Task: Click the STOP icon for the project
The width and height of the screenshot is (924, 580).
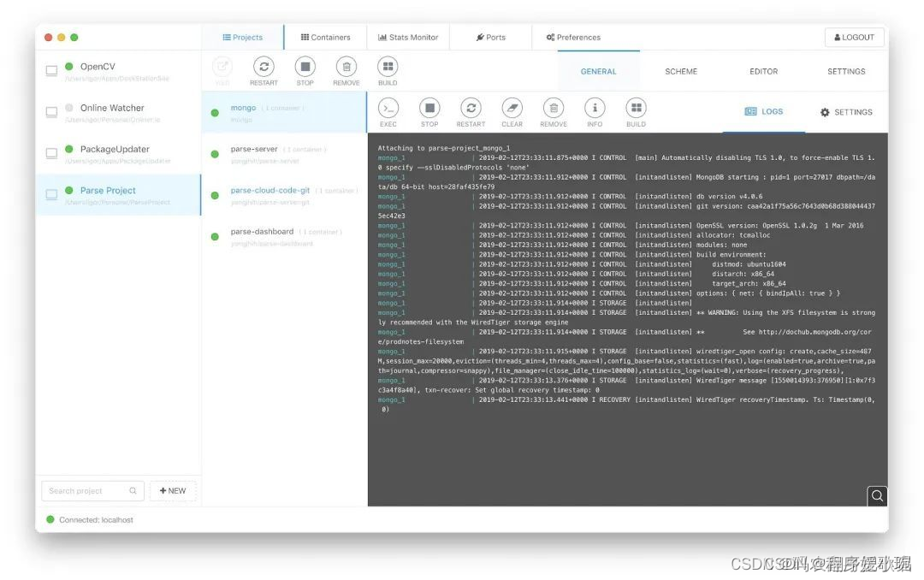Action: click(x=305, y=68)
